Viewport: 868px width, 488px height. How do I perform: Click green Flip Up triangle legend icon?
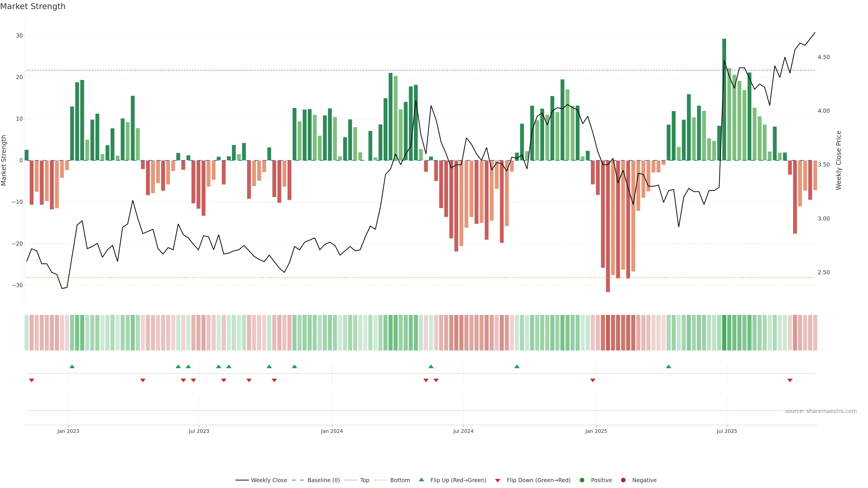point(421,480)
